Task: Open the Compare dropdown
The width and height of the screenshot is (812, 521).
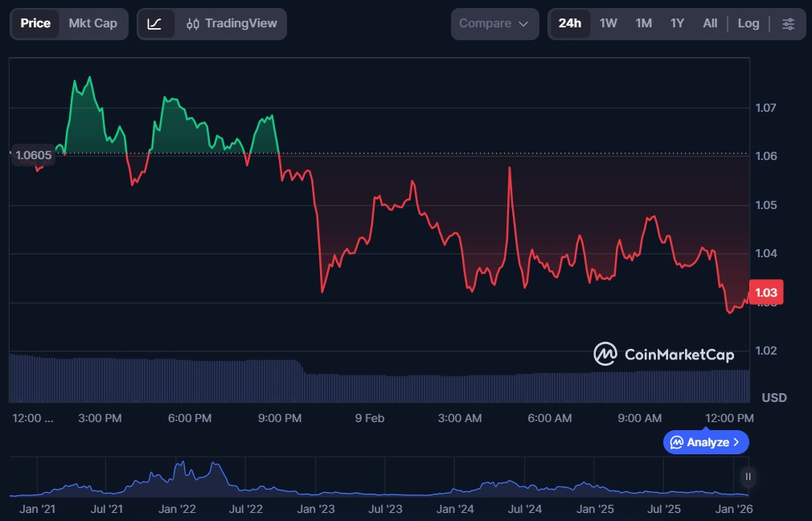Action: pyautogui.click(x=494, y=24)
